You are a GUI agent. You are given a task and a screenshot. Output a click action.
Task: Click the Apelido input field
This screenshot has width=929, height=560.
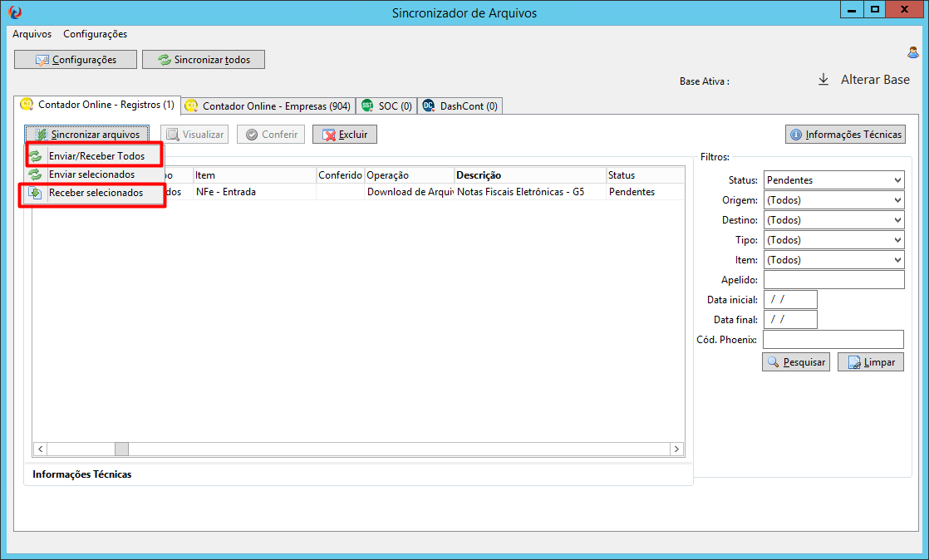pyautogui.click(x=833, y=280)
